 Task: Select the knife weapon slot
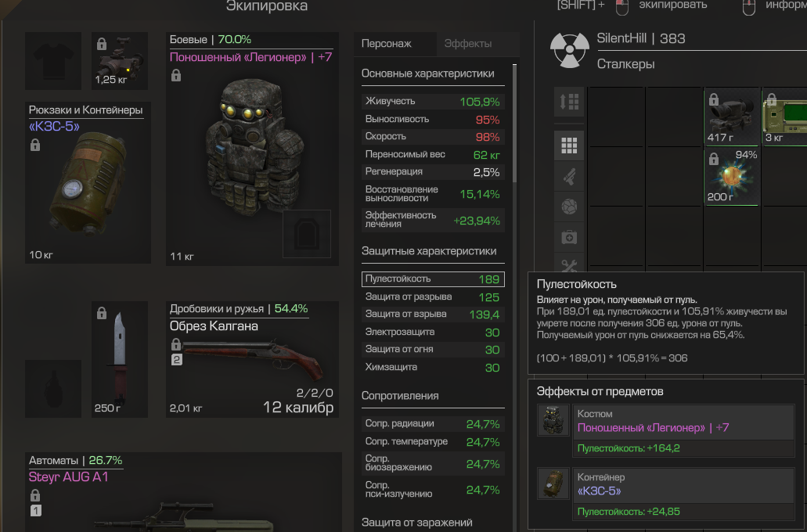point(120,359)
